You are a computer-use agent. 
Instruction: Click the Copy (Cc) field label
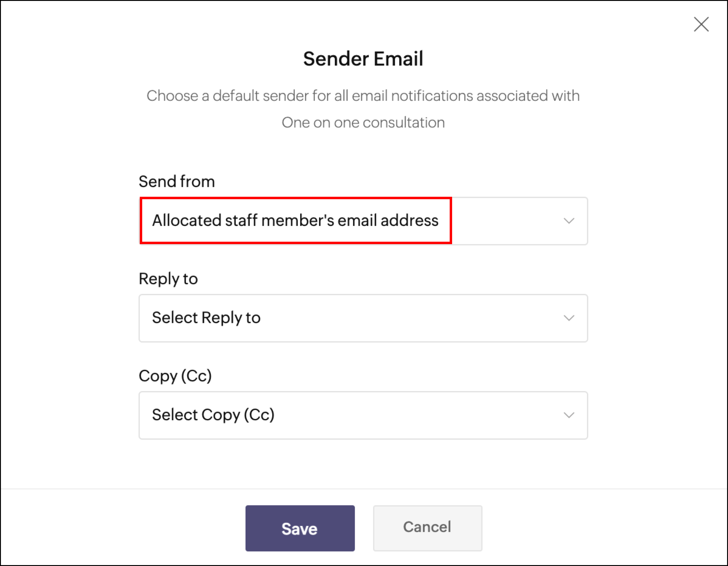(175, 376)
